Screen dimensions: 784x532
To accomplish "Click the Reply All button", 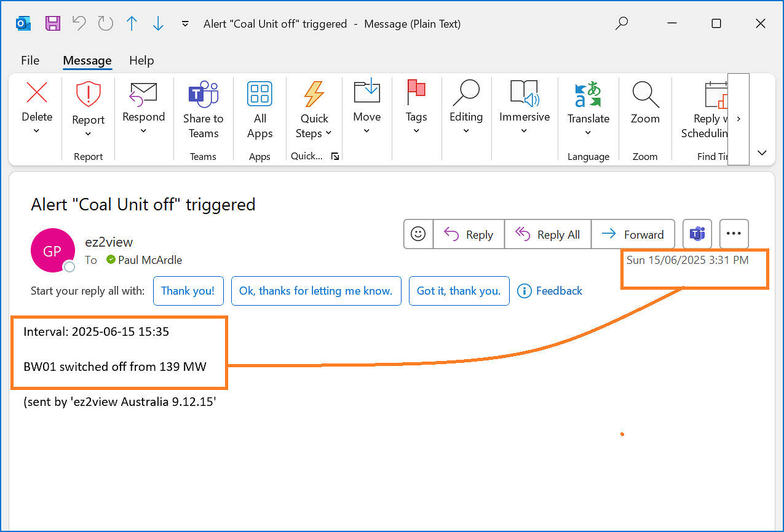I will (548, 234).
